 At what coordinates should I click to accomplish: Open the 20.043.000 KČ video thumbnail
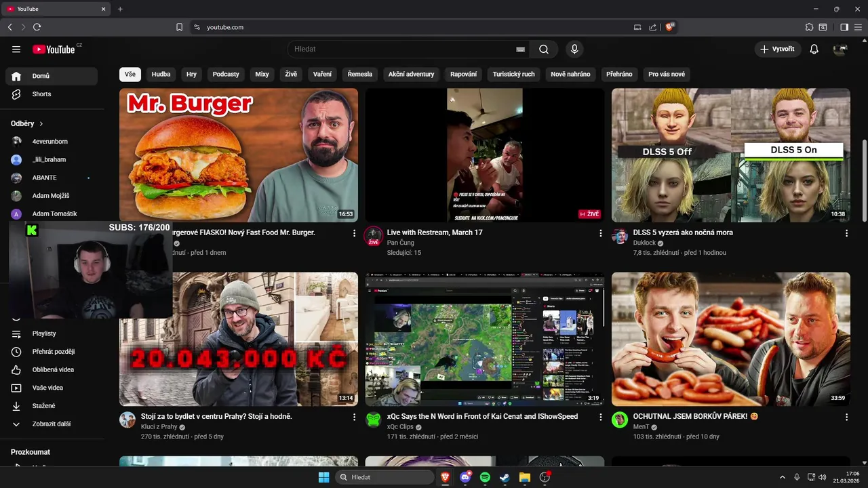click(x=239, y=340)
